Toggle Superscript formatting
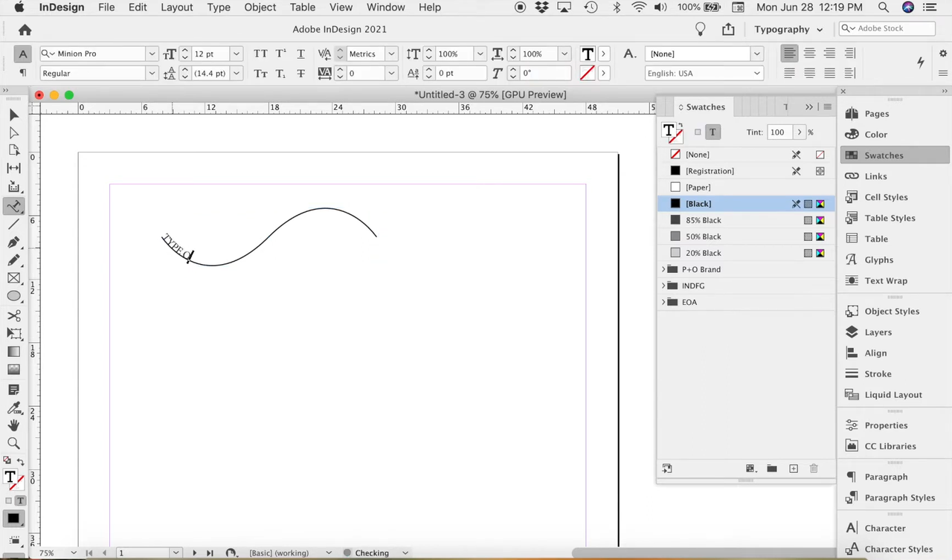Image resolution: width=952 pixels, height=560 pixels. pos(280,54)
